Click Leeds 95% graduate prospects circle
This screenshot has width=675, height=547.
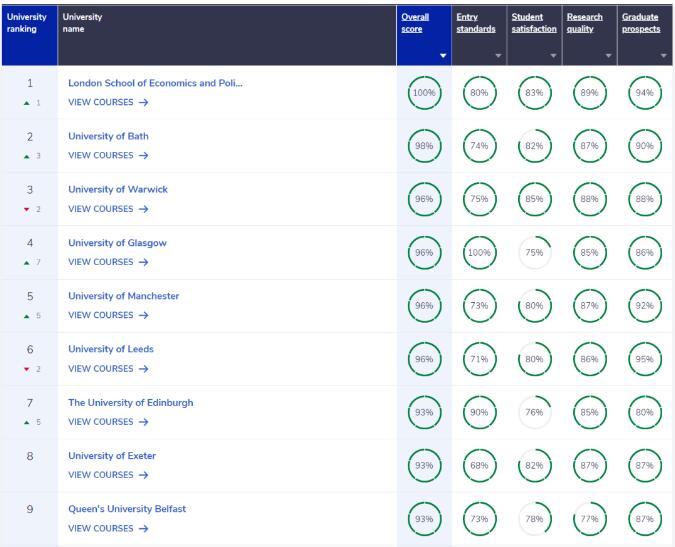tap(644, 359)
